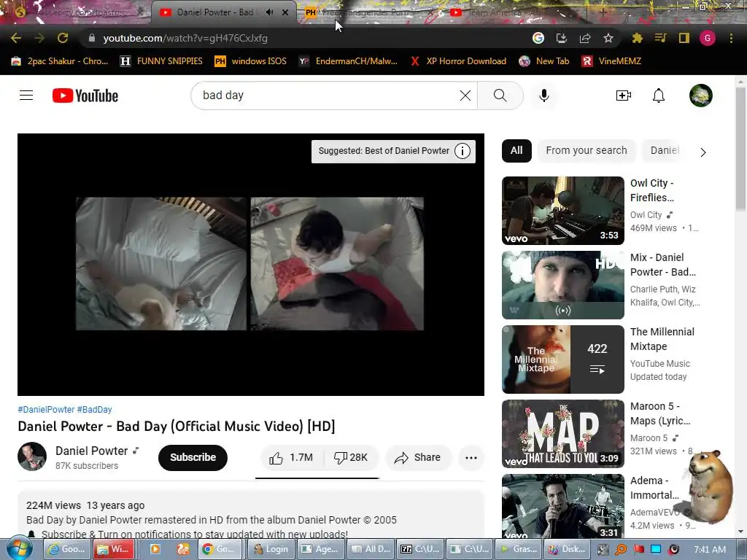Open the notifications bell
The width and height of the screenshot is (747, 560).
pyautogui.click(x=659, y=96)
